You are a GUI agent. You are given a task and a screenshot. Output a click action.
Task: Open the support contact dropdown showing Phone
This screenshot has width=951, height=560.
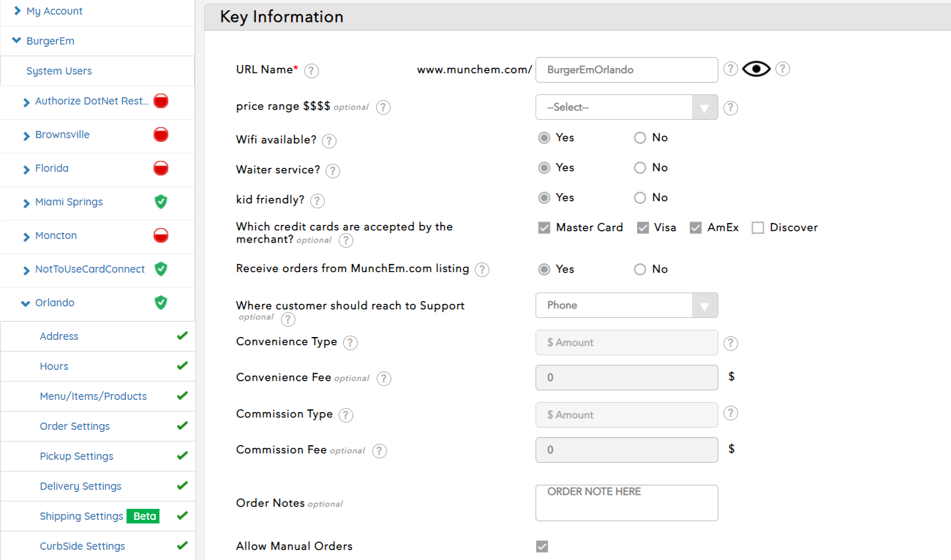pyautogui.click(x=626, y=306)
